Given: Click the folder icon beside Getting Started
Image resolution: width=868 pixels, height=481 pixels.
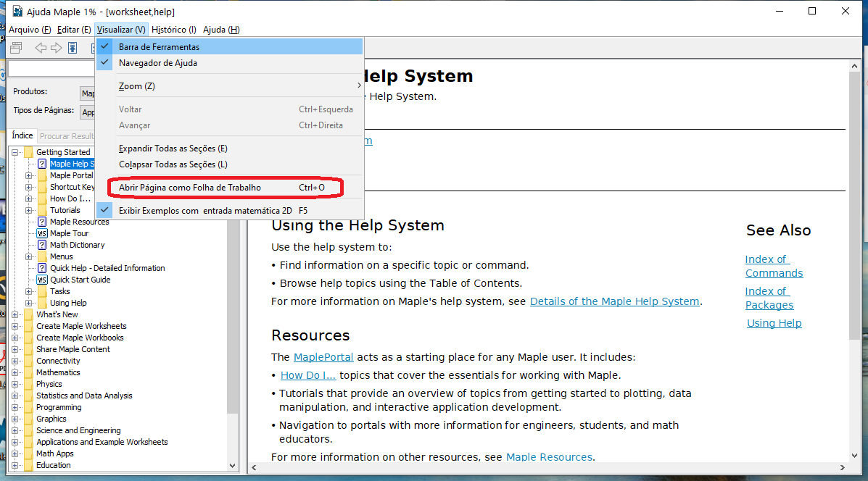Looking at the screenshot, I should pyautogui.click(x=29, y=152).
